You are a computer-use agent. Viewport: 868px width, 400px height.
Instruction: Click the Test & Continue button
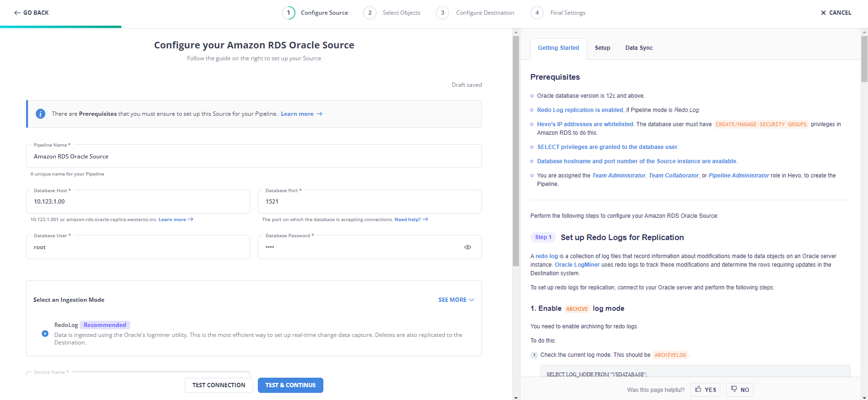[291, 385]
